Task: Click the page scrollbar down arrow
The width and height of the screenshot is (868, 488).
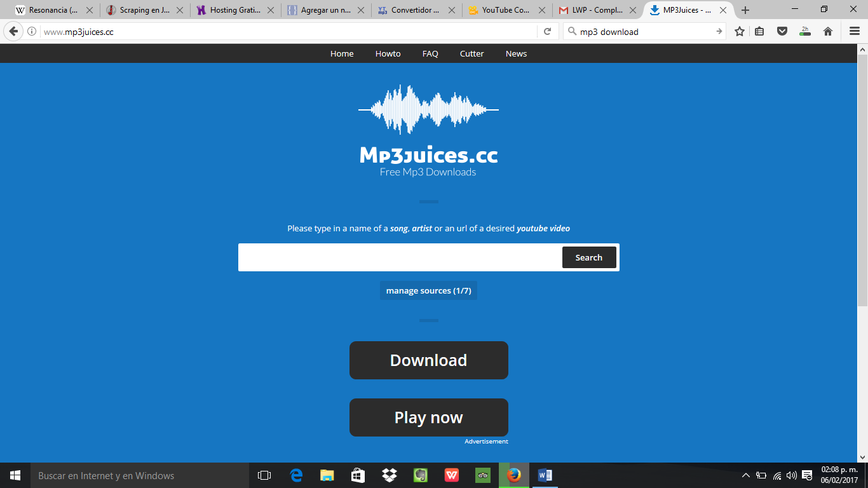Action: point(863,457)
